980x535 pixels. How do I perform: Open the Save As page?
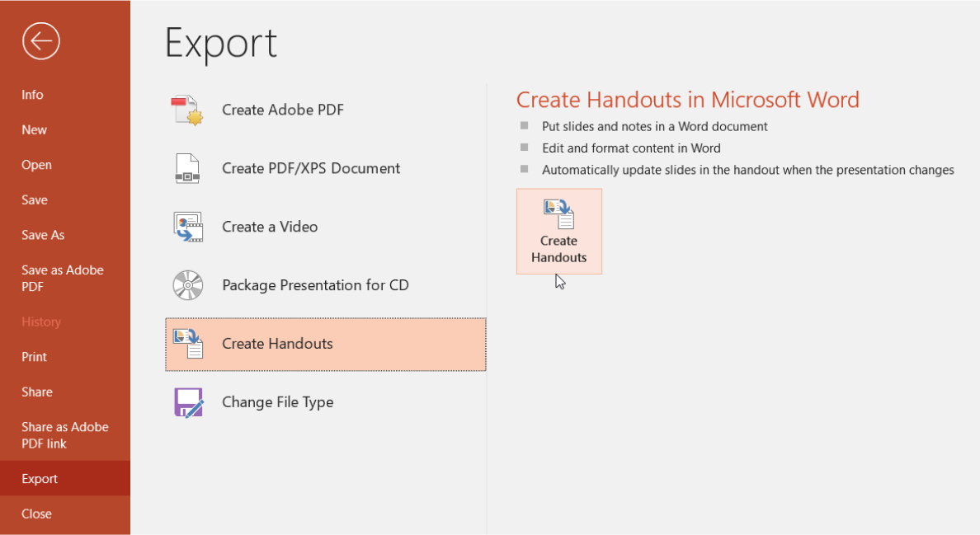[x=65, y=235]
